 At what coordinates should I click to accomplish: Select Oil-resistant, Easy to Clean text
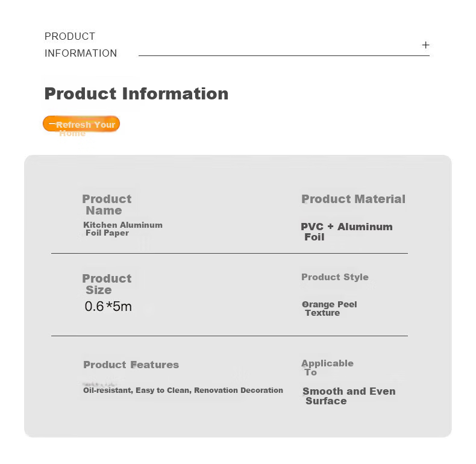[137, 390]
